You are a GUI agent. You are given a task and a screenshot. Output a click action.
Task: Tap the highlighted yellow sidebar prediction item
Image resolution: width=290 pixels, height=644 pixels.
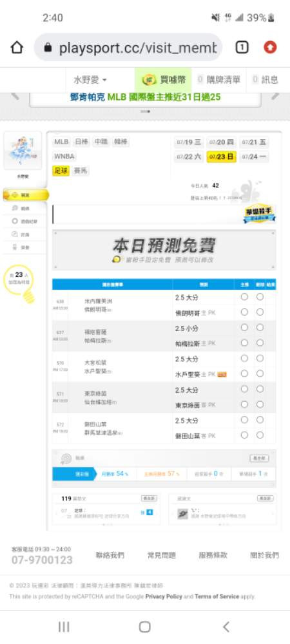[26, 195]
